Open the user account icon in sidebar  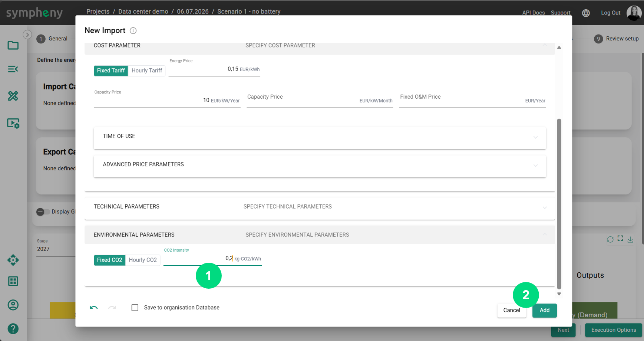13,305
